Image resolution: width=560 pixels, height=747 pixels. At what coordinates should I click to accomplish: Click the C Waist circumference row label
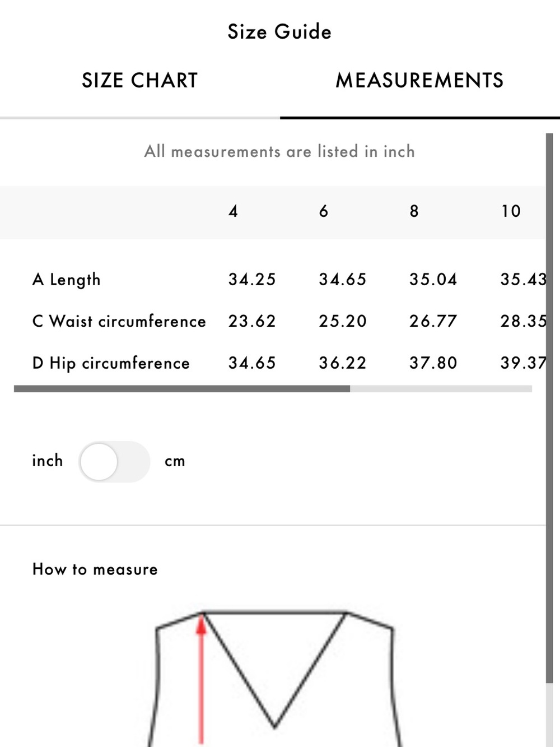pyautogui.click(x=119, y=321)
